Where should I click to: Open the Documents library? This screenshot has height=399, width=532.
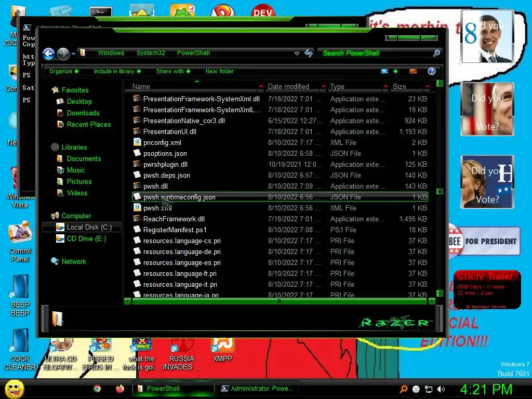tap(84, 159)
